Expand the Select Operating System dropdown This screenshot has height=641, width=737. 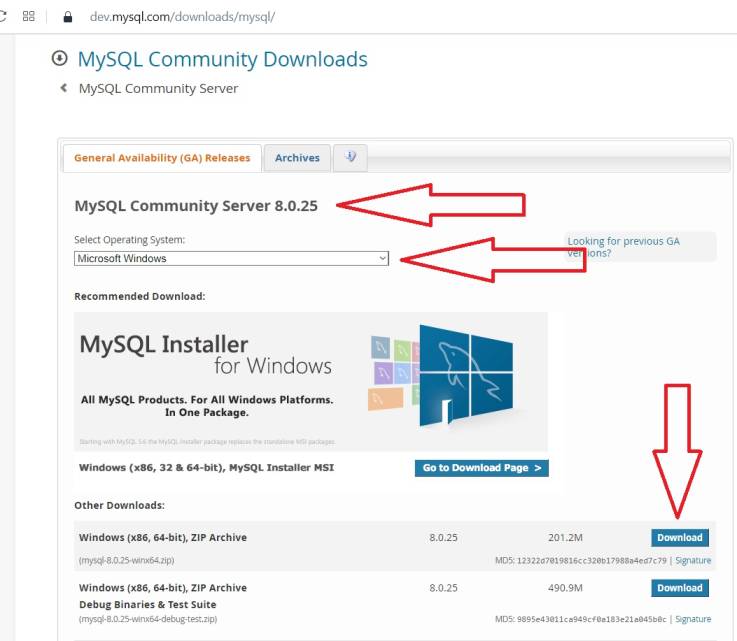pyautogui.click(x=231, y=258)
